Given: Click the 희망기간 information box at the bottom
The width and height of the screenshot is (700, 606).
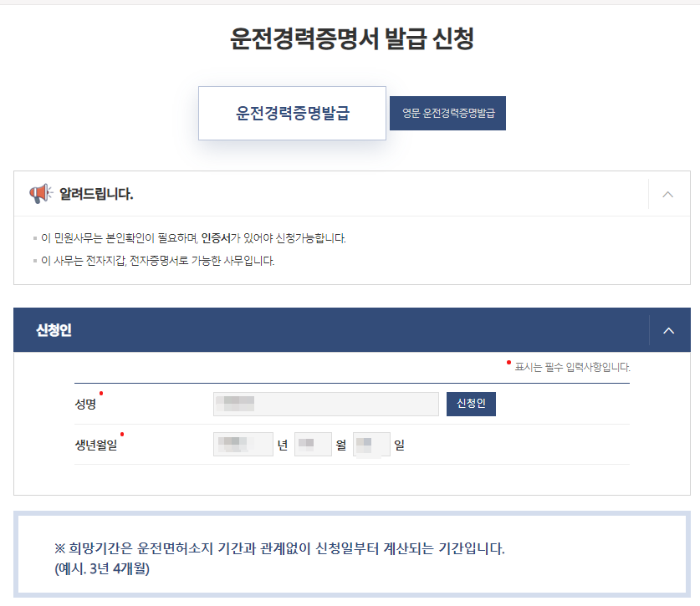Looking at the screenshot, I should [x=350, y=557].
